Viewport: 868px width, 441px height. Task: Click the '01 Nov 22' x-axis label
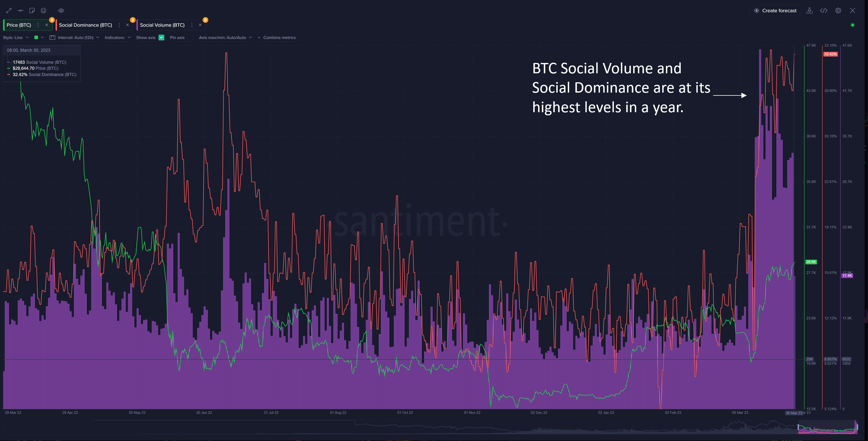pos(472,413)
